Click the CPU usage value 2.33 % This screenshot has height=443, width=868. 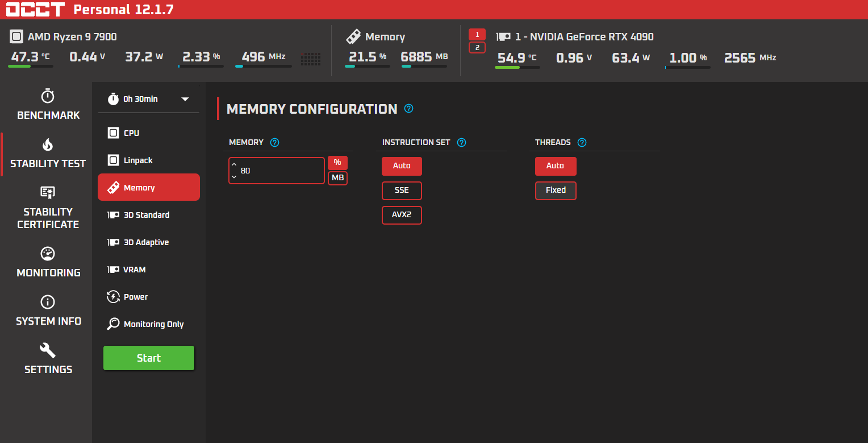pyautogui.click(x=201, y=57)
